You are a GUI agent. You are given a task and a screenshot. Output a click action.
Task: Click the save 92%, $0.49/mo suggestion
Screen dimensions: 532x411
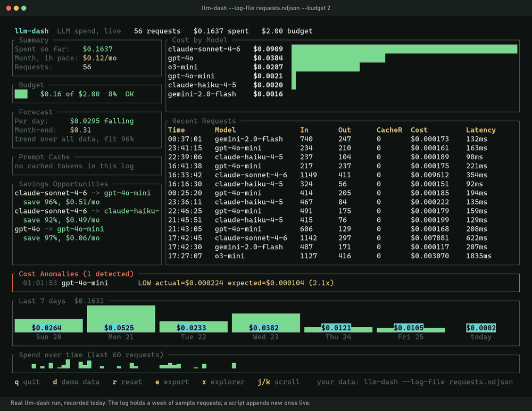pyautogui.click(x=61, y=220)
